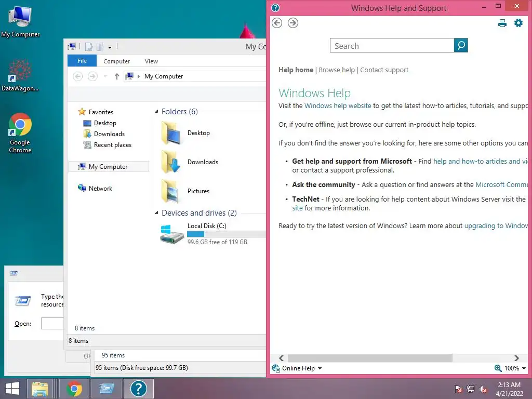The width and height of the screenshot is (532, 399).
Task: Click Explorer back navigation arrow
Action: (78, 76)
